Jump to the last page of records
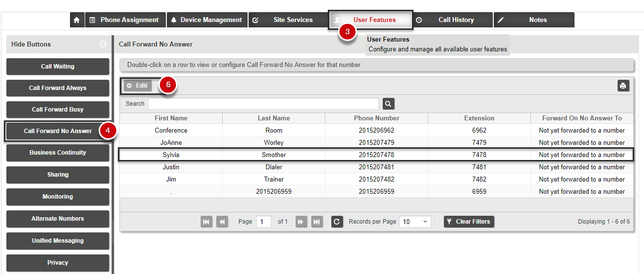The width and height of the screenshot is (644, 274). point(317,222)
